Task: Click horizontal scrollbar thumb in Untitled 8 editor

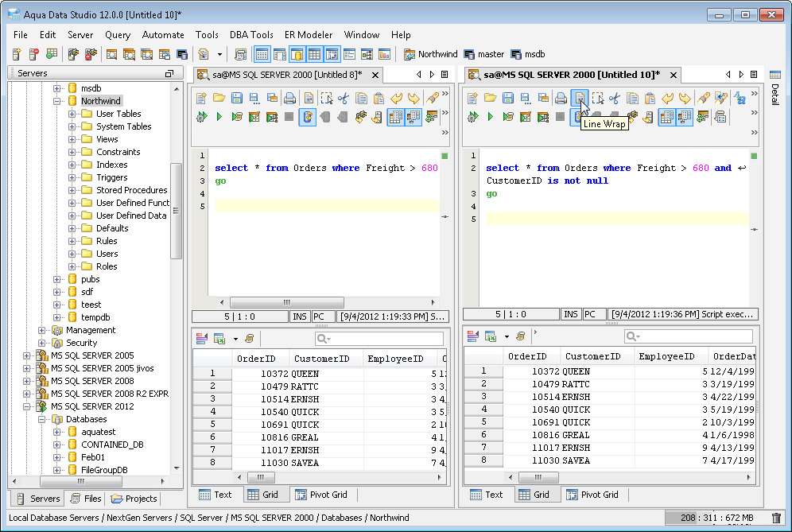Action: tap(286, 303)
